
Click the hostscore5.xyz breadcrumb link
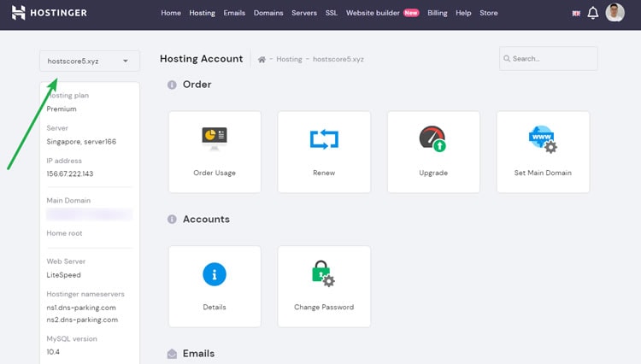pyautogui.click(x=338, y=59)
